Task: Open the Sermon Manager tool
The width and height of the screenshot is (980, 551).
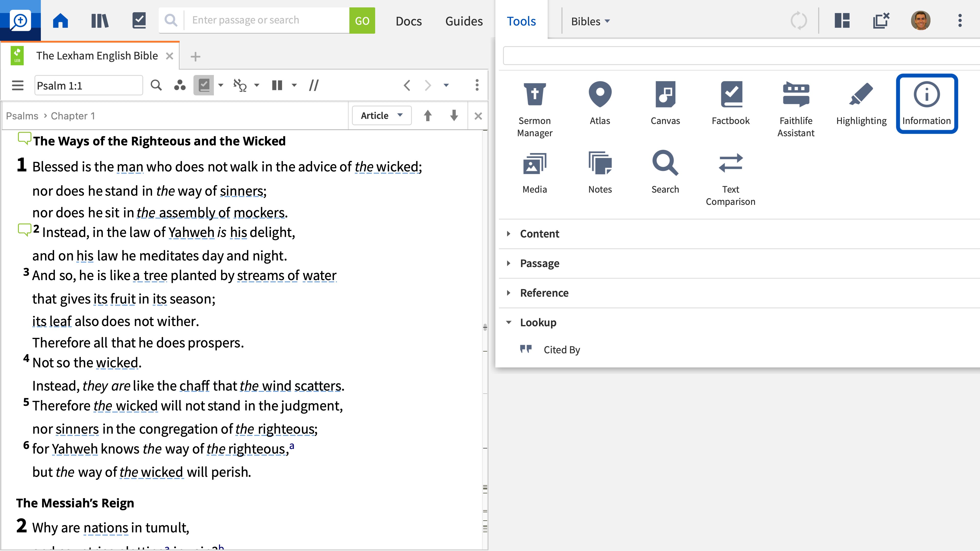Action: tap(534, 109)
